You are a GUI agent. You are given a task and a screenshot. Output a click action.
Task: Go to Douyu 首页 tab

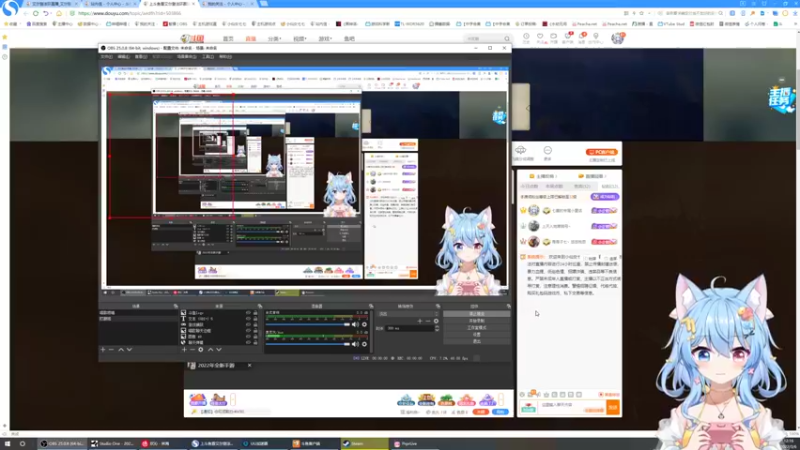pos(228,39)
